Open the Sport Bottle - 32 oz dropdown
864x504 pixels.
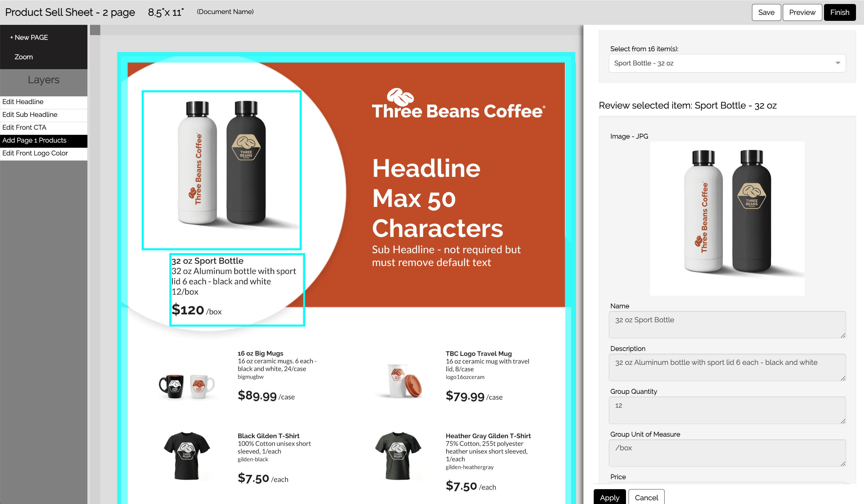click(727, 63)
